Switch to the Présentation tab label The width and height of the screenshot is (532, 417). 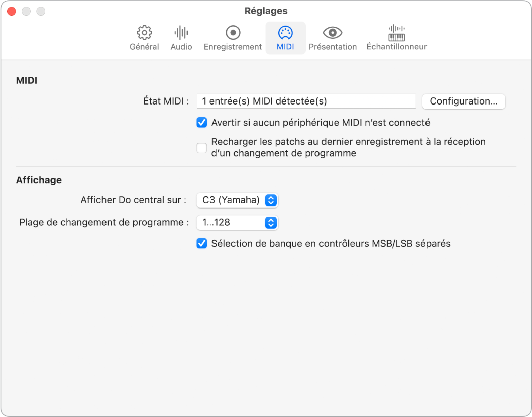point(333,47)
